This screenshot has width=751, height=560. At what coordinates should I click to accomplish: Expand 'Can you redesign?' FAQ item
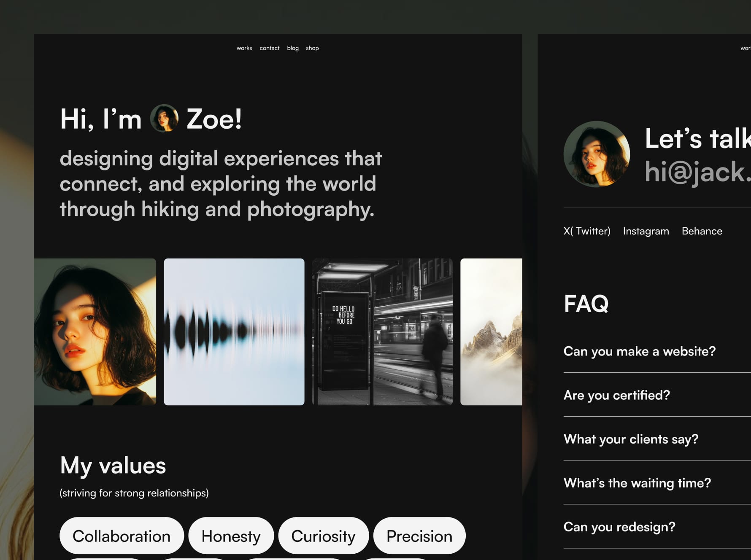coord(657,527)
